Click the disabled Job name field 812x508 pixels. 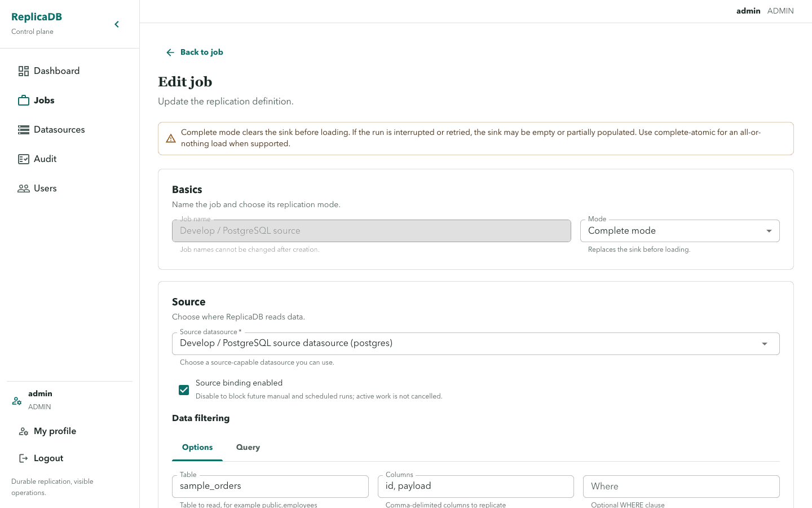coord(372,231)
